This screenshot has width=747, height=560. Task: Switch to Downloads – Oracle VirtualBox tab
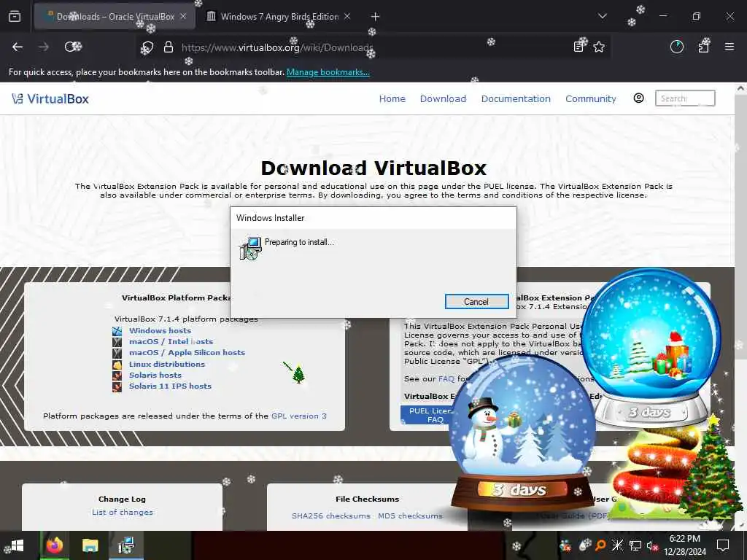115,17
